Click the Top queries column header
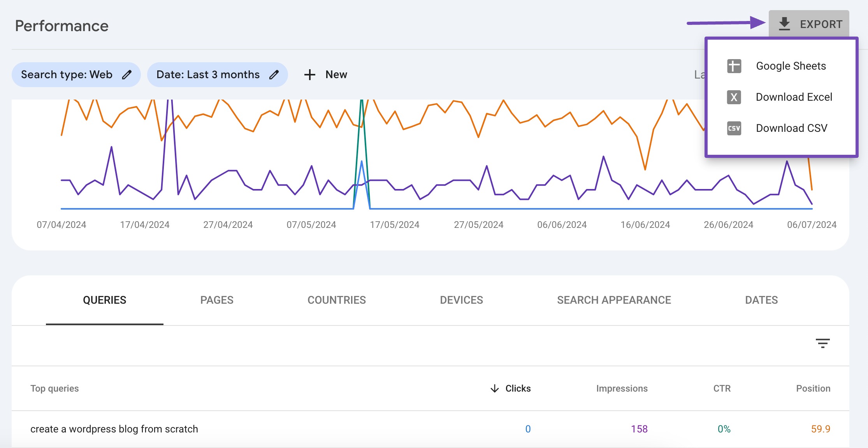This screenshot has width=868, height=448. [x=55, y=388]
